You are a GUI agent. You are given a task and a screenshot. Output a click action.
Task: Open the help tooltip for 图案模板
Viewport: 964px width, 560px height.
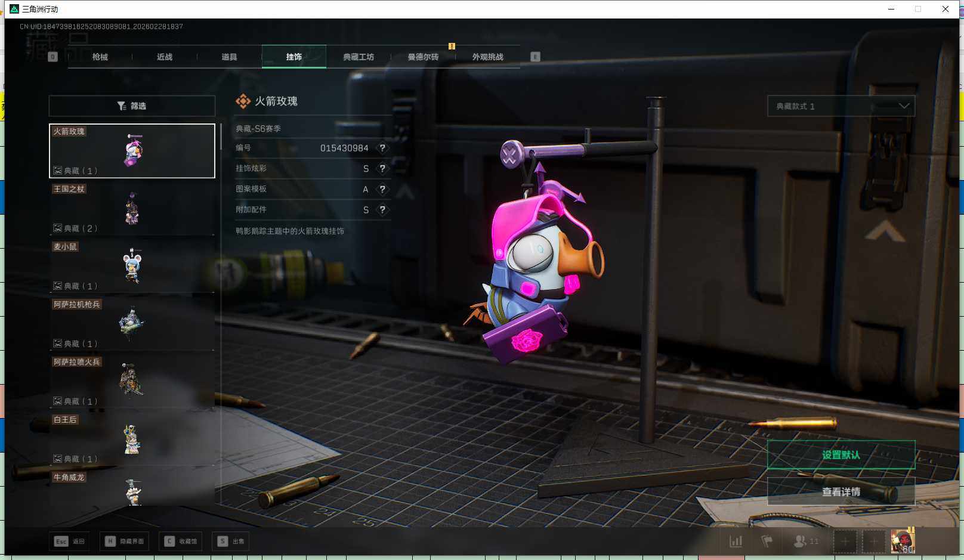tap(382, 189)
